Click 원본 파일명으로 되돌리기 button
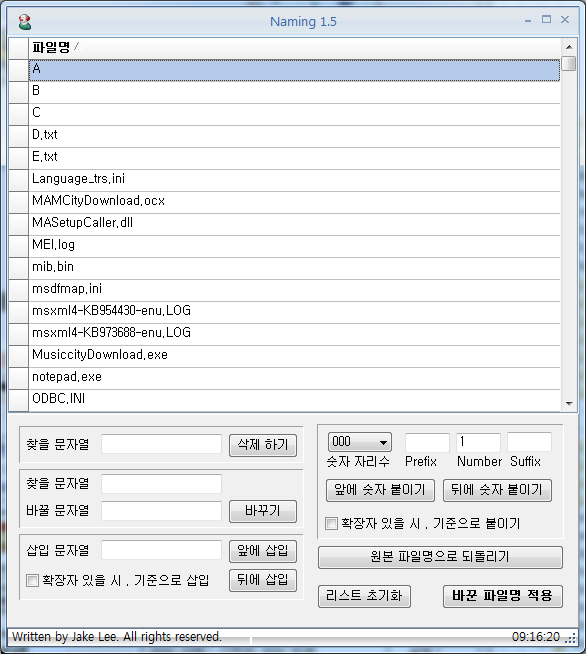The image size is (586, 654). coord(440,557)
